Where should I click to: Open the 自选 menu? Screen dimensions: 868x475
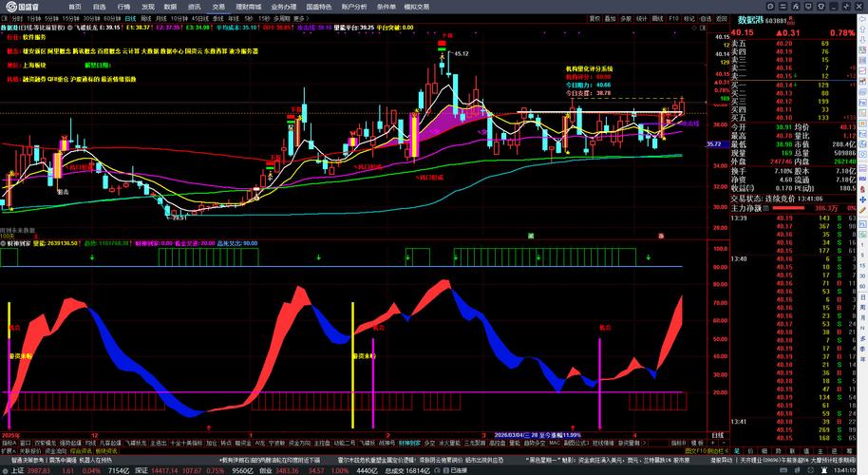click(99, 7)
